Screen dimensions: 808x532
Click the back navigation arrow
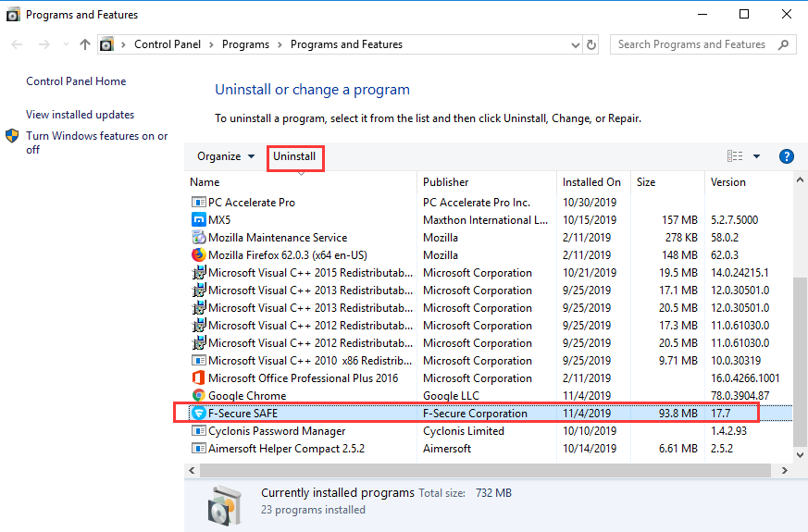pos(17,44)
